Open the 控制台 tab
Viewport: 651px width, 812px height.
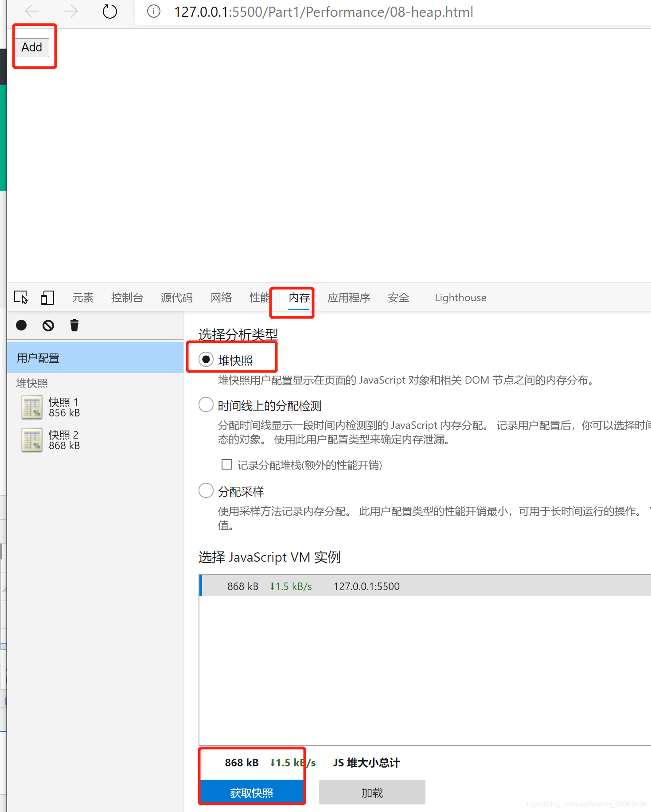127,298
